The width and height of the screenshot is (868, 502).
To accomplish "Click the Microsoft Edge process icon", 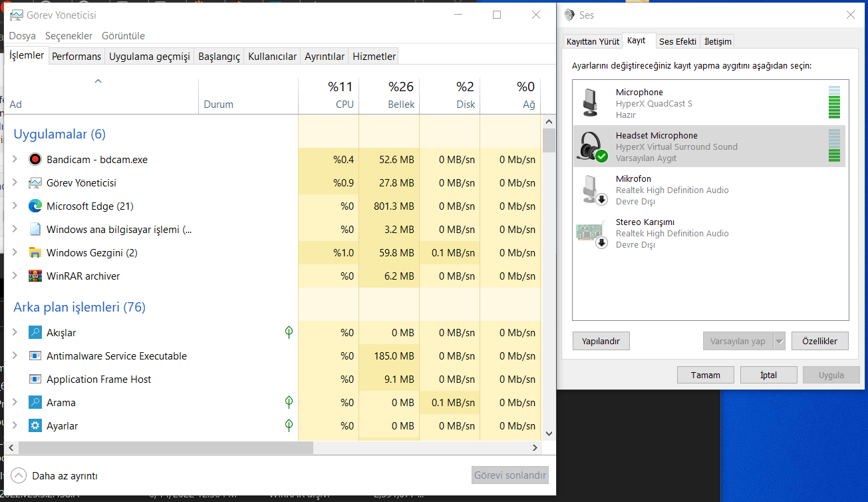I will pyautogui.click(x=35, y=206).
